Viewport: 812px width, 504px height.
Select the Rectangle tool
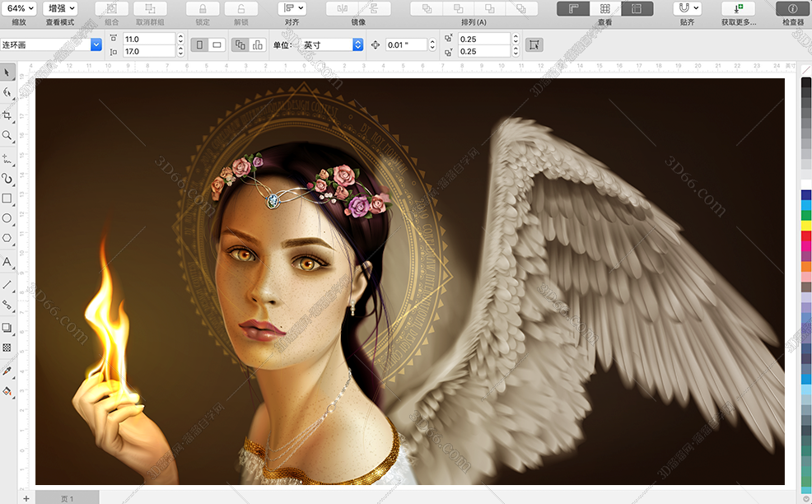(x=7, y=198)
